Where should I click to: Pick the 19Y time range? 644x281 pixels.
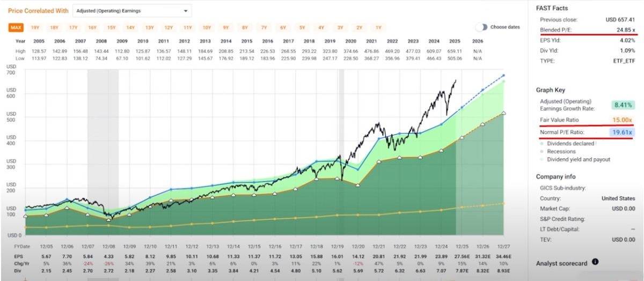(35, 27)
